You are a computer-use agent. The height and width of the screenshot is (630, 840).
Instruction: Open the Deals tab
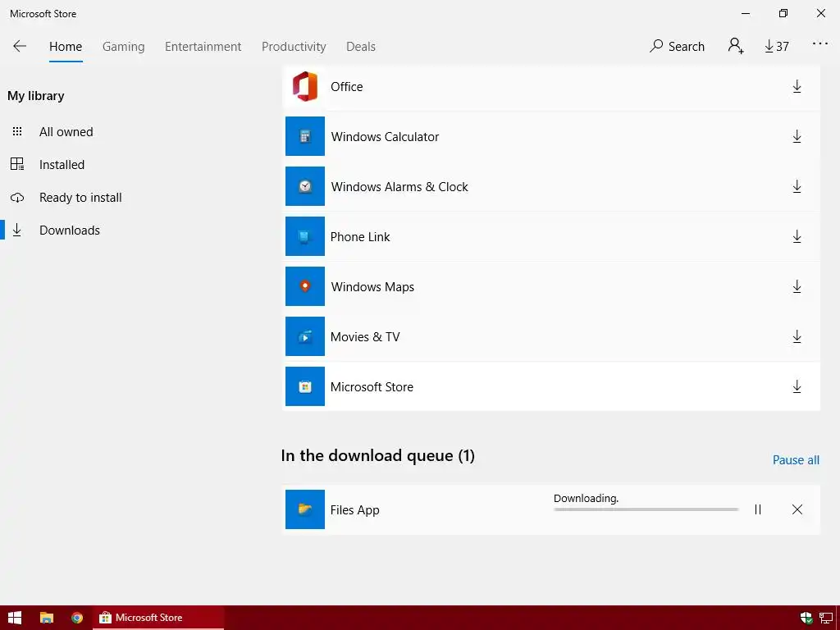point(361,47)
